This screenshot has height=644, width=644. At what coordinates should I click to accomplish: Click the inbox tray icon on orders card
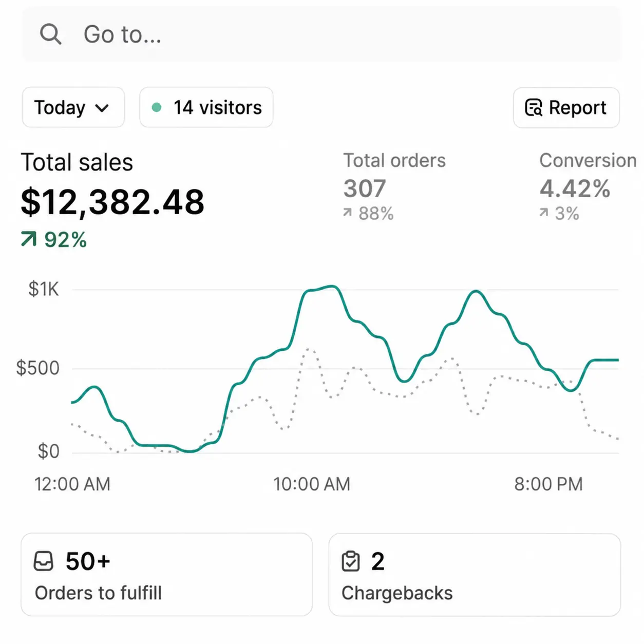[44, 561]
